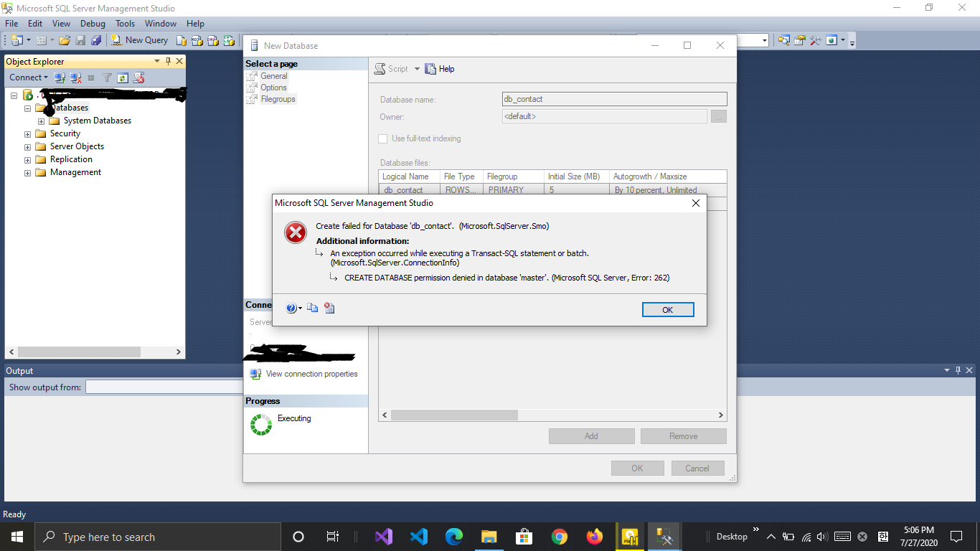The height and width of the screenshot is (551, 980).
Task: Open Output panel window position dropdown
Action: (947, 370)
